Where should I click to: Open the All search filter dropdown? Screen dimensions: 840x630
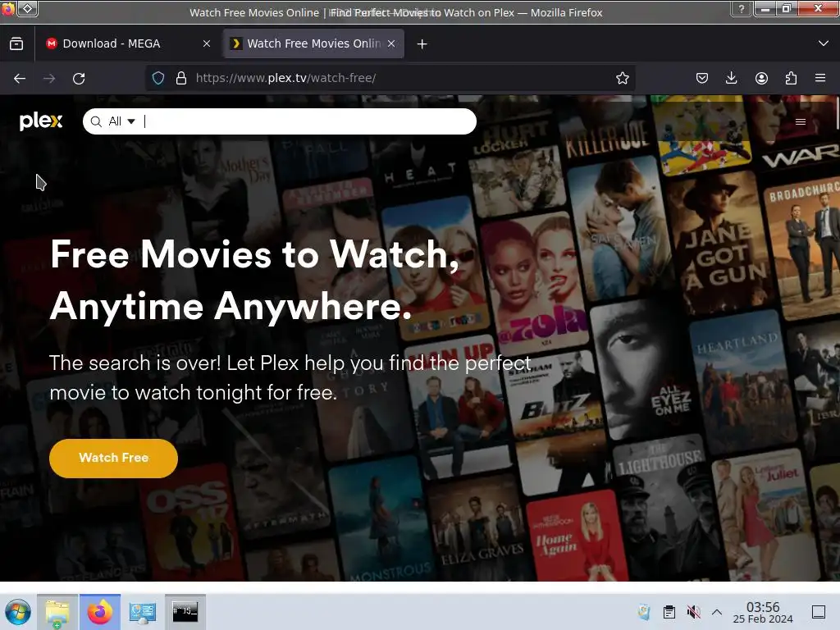[121, 121]
